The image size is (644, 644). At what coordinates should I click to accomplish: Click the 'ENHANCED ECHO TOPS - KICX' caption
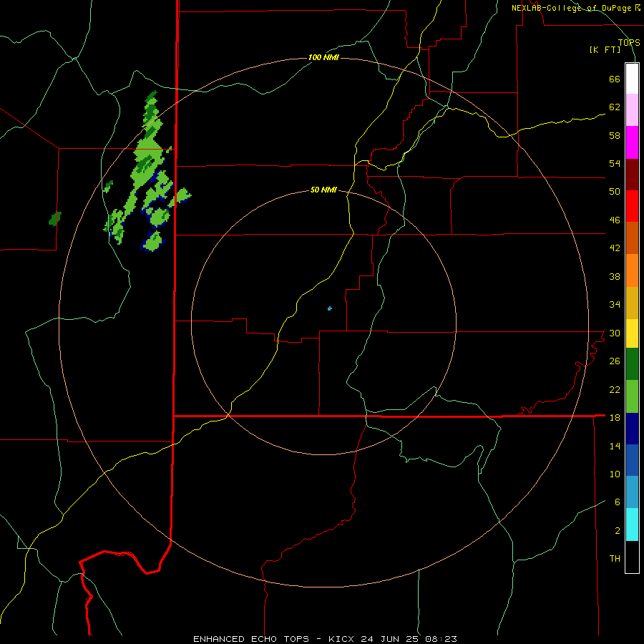point(273,639)
